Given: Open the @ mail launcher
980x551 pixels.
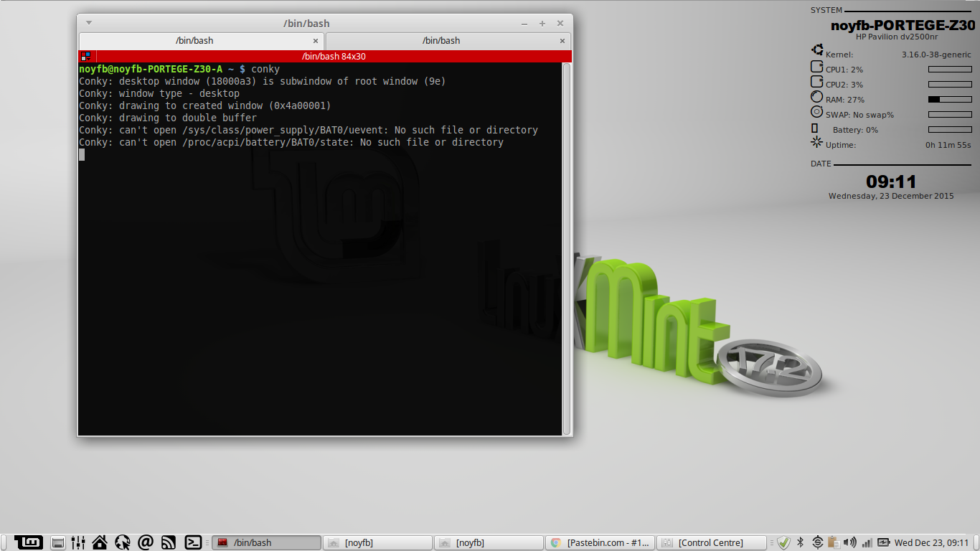Looking at the screenshot, I should tap(146, 542).
